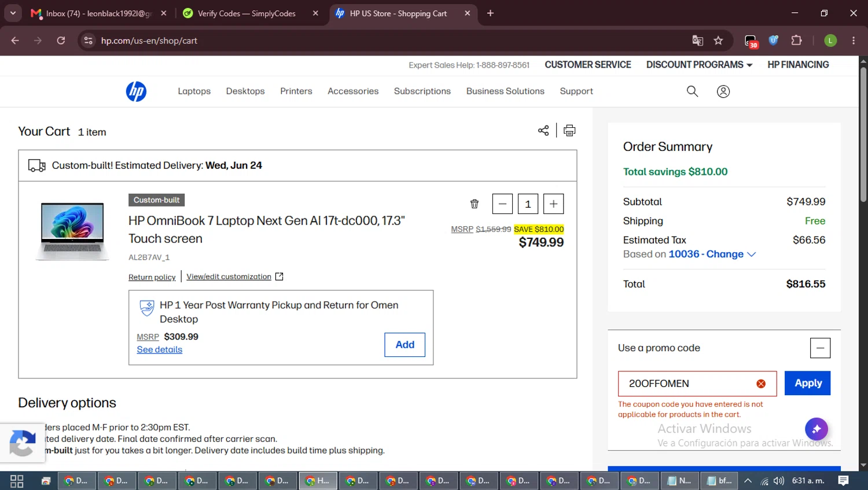Switch to Verify Codes SimplyCodes tab

tap(250, 13)
